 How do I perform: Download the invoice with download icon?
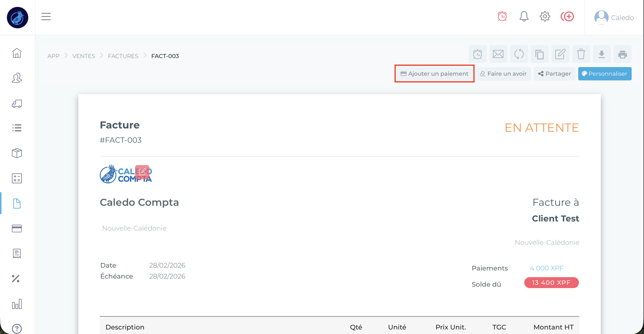click(601, 54)
